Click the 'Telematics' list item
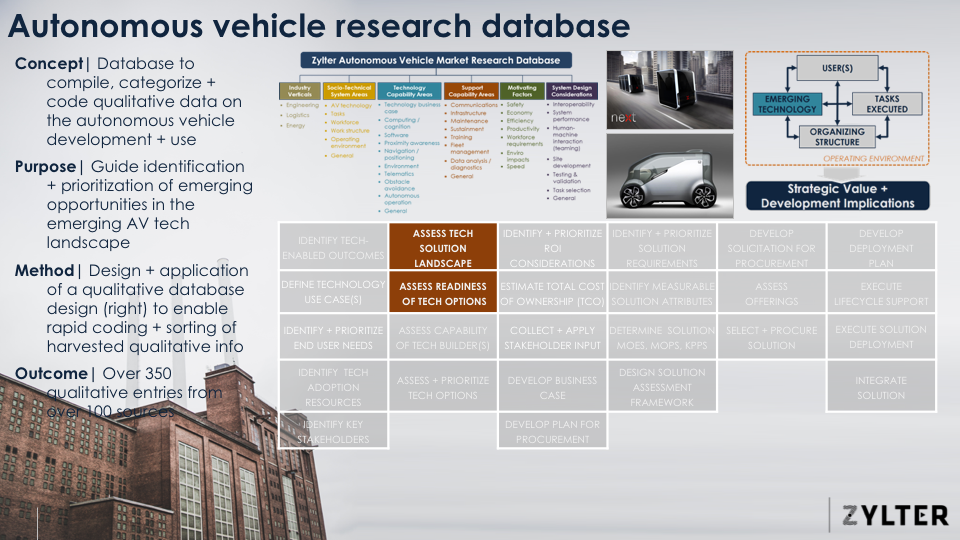The height and width of the screenshot is (540, 960). [x=399, y=174]
